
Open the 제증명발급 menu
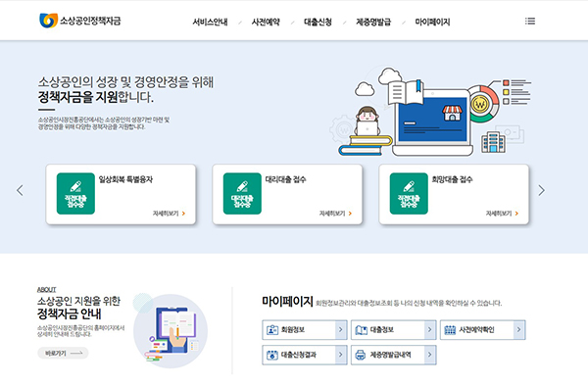click(373, 23)
